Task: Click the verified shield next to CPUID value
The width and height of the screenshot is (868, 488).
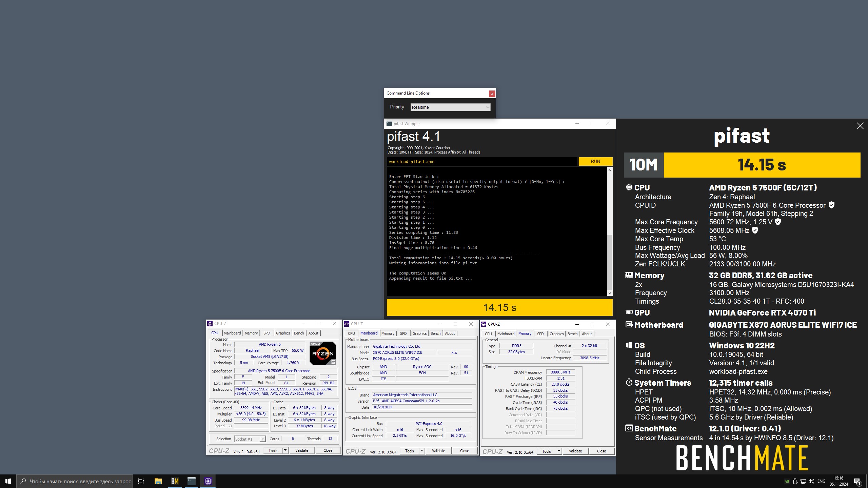Action: click(x=831, y=205)
